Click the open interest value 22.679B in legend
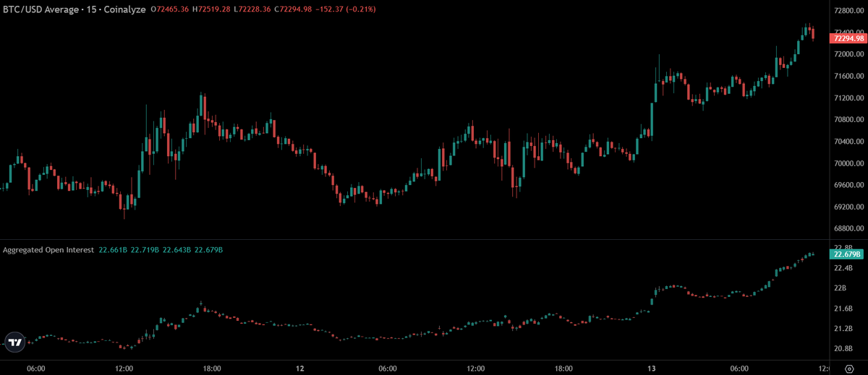The height and width of the screenshot is (375, 868). click(208, 250)
